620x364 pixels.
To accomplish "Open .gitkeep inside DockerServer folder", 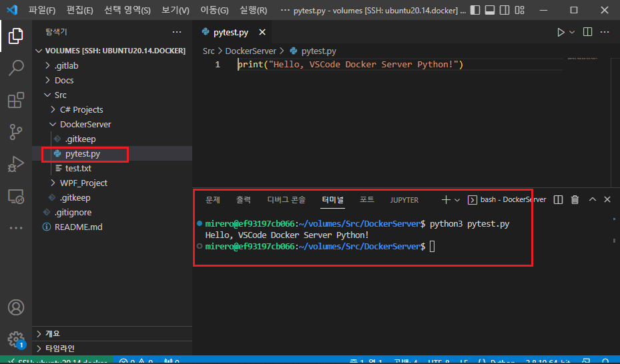I will coord(112,139).
